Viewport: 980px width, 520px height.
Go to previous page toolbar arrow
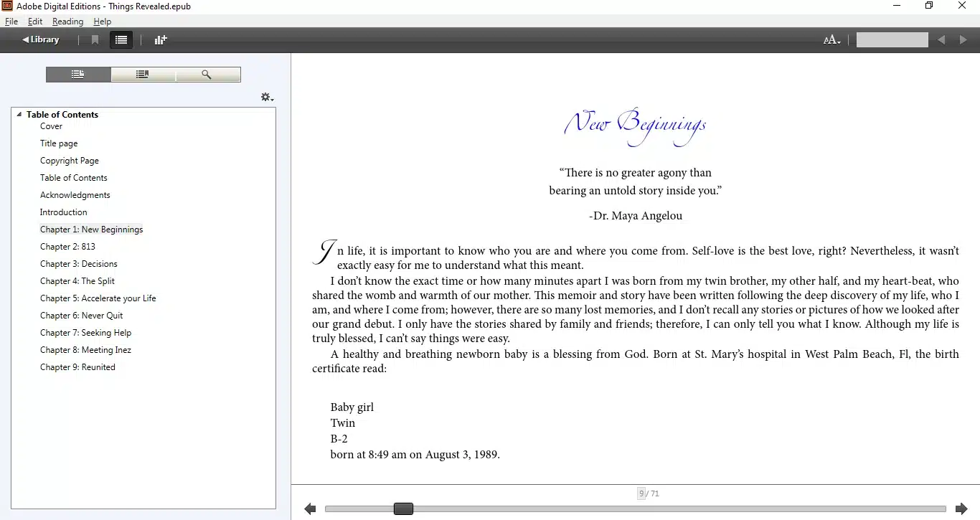click(x=942, y=40)
